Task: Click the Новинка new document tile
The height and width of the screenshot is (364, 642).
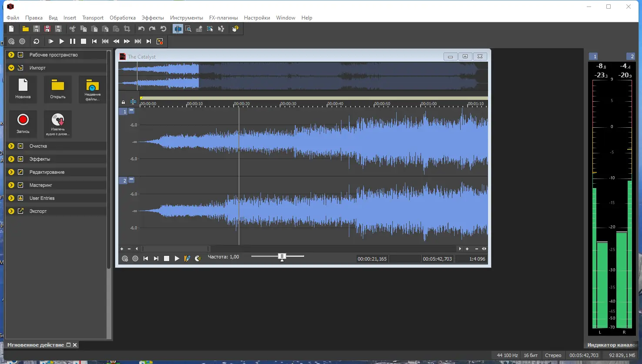Action: pos(23,89)
